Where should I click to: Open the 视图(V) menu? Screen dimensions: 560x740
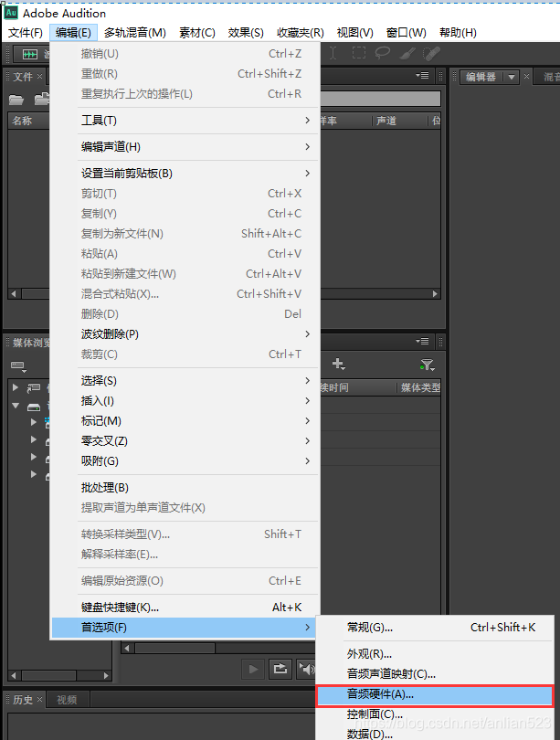354,33
